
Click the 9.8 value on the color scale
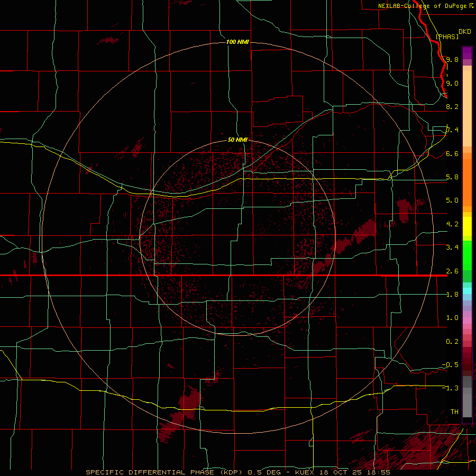[452, 59]
